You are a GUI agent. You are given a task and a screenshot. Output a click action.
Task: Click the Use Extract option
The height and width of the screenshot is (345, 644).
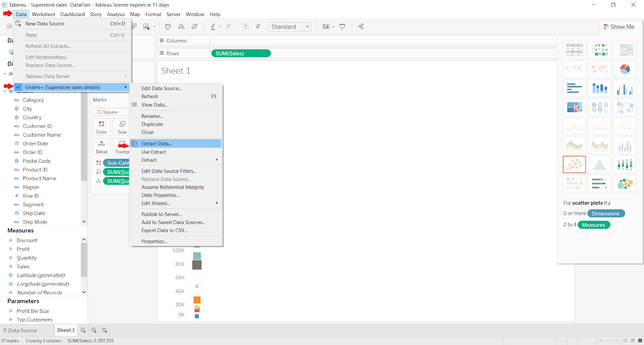(153, 152)
